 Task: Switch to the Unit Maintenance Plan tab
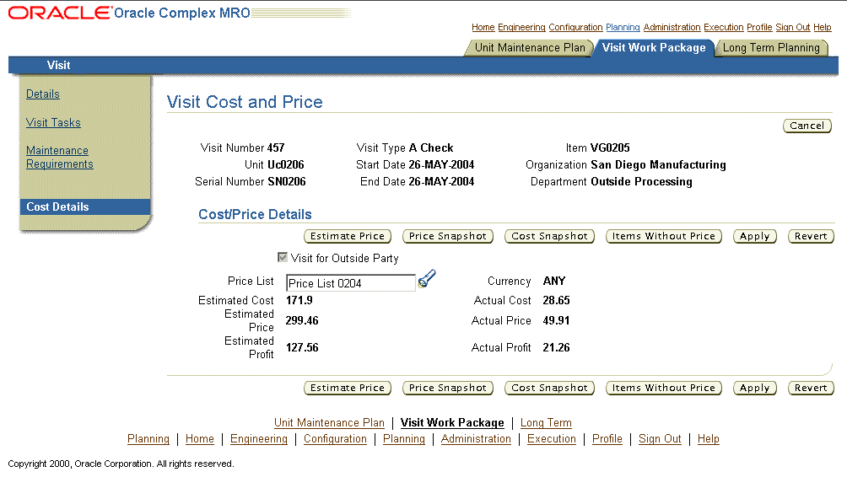tap(530, 47)
